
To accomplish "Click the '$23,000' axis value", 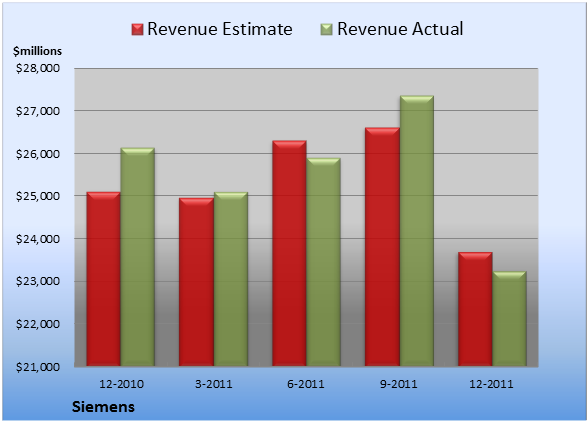I will (x=38, y=281).
